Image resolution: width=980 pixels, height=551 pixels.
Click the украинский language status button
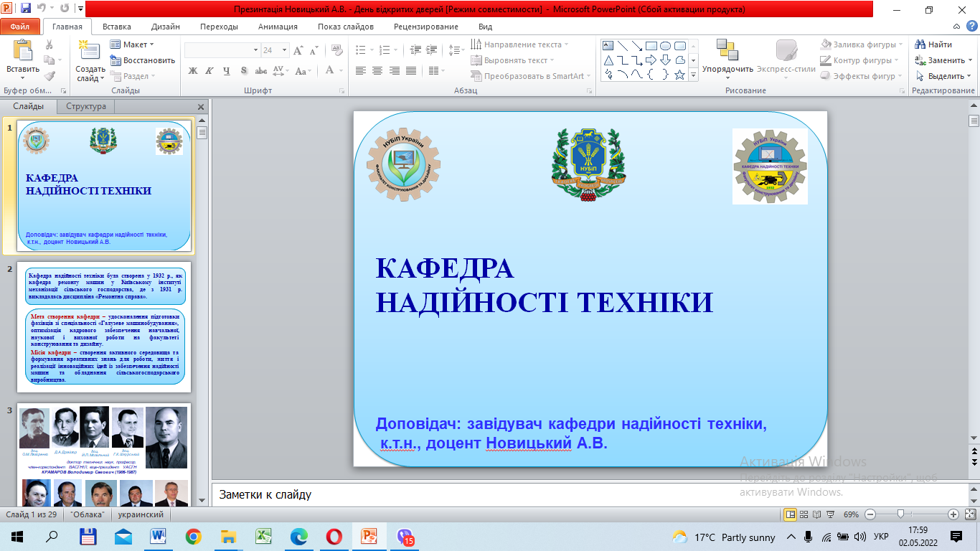pyautogui.click(x=141, y=514)
